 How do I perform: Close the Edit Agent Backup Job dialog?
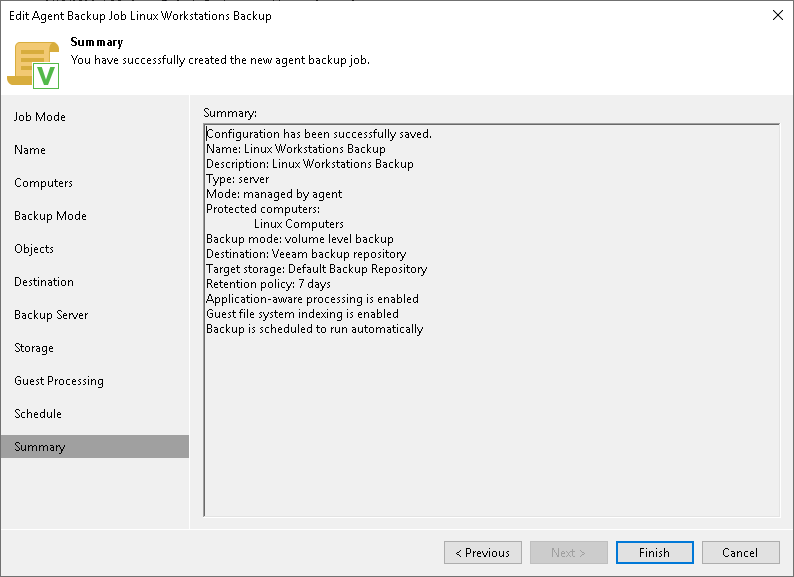[778, 15]
